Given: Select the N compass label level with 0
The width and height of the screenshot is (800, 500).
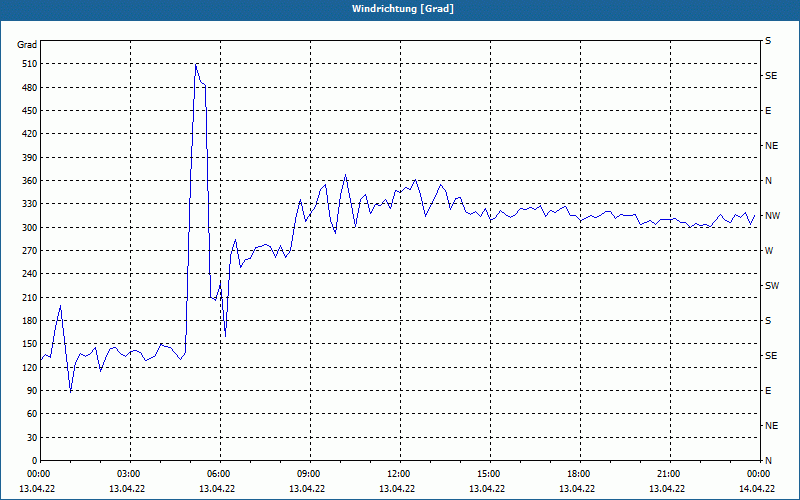Looking at the screenshot, I should pyautogui.click(x=768, y=461).
